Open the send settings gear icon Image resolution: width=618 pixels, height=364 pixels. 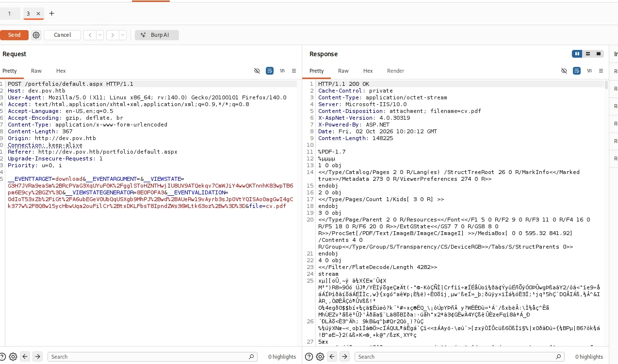click(36, 35)
